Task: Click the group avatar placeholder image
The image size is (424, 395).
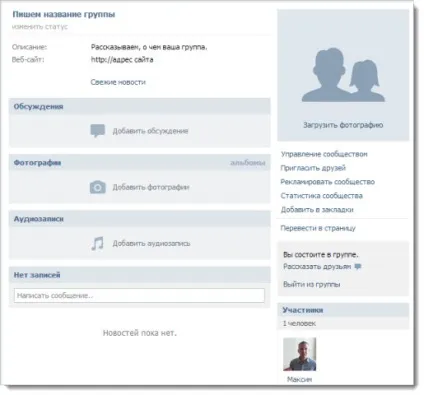Action: [343, 75]
